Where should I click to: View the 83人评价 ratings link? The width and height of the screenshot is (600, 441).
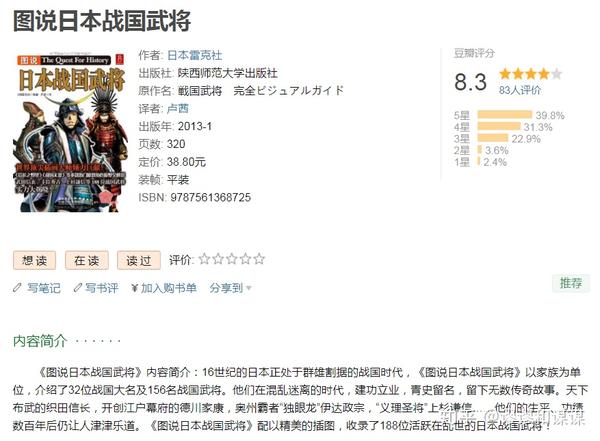click(520, 90)
